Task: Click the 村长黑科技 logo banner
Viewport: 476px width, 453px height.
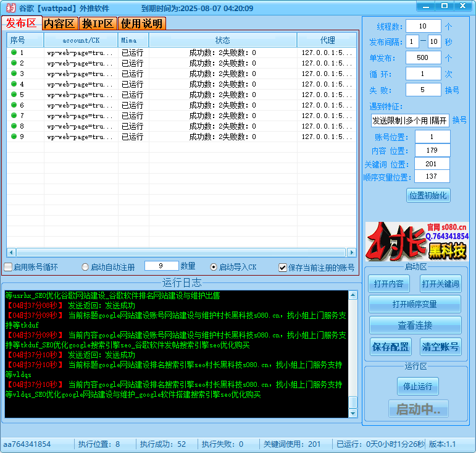Action: (x=417, y=242)
